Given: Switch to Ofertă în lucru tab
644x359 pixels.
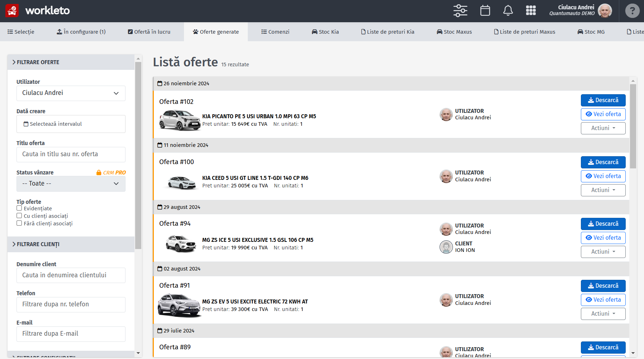Looking at the screenshot, I should [149, 32].
